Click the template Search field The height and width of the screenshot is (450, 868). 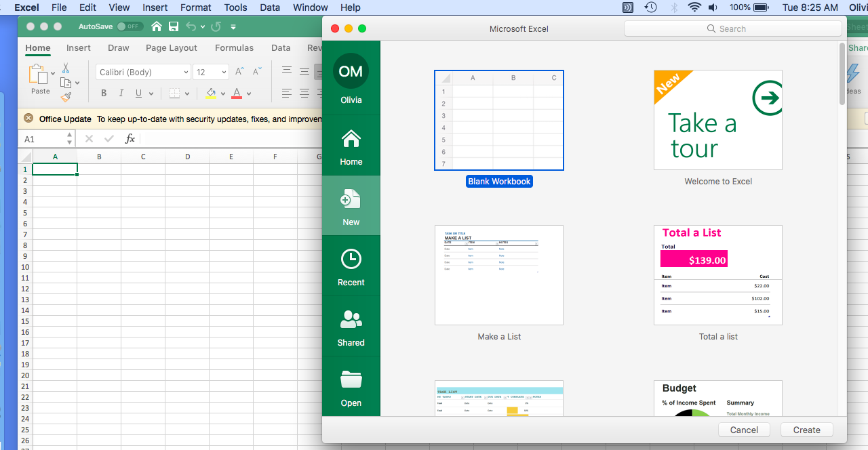click(732, 28)
